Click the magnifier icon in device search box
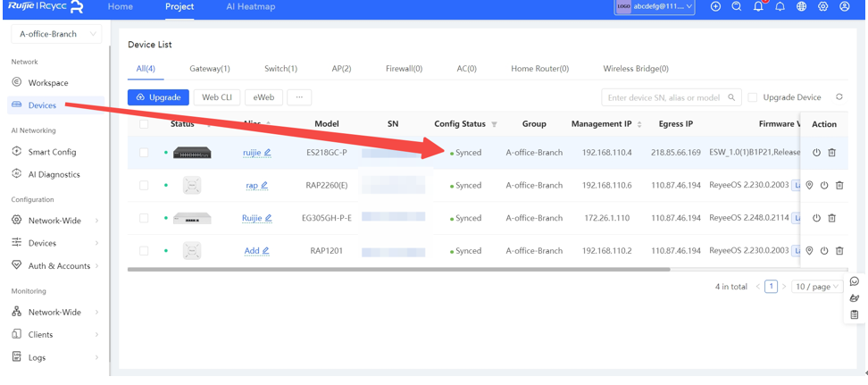Viewport: 868px width, 385px height. click(x=731, y=97)
